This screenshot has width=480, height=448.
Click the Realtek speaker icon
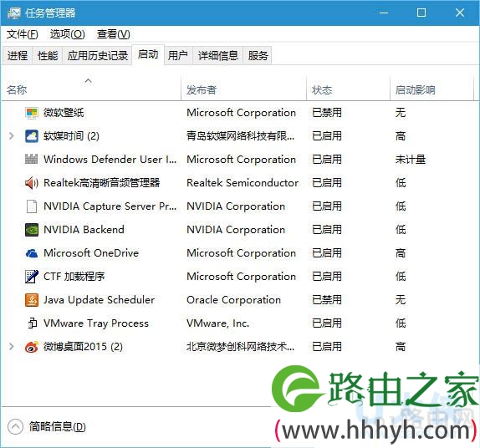[32, 183]
